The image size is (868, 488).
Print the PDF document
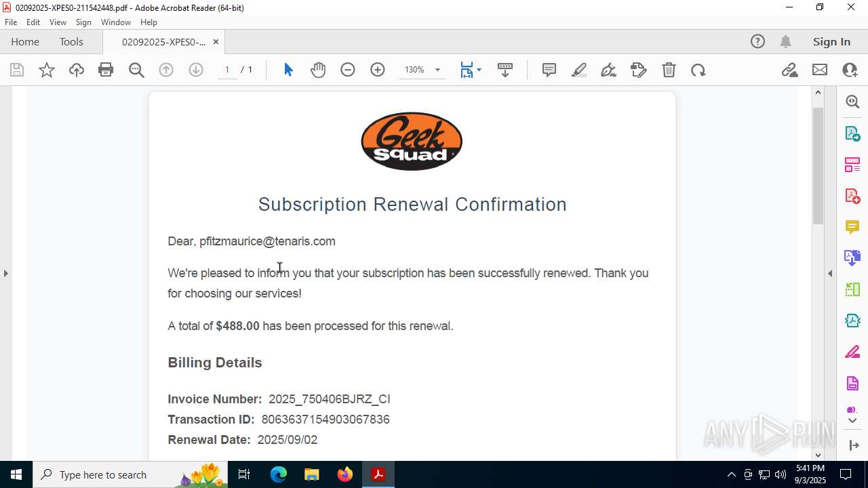point(106,70)
